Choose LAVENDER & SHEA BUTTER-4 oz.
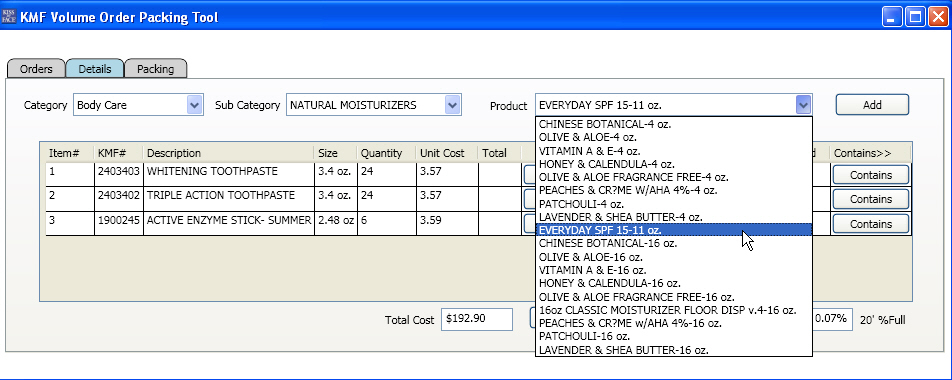Screen dimensions: 952x380 click(x=673, y=217)
